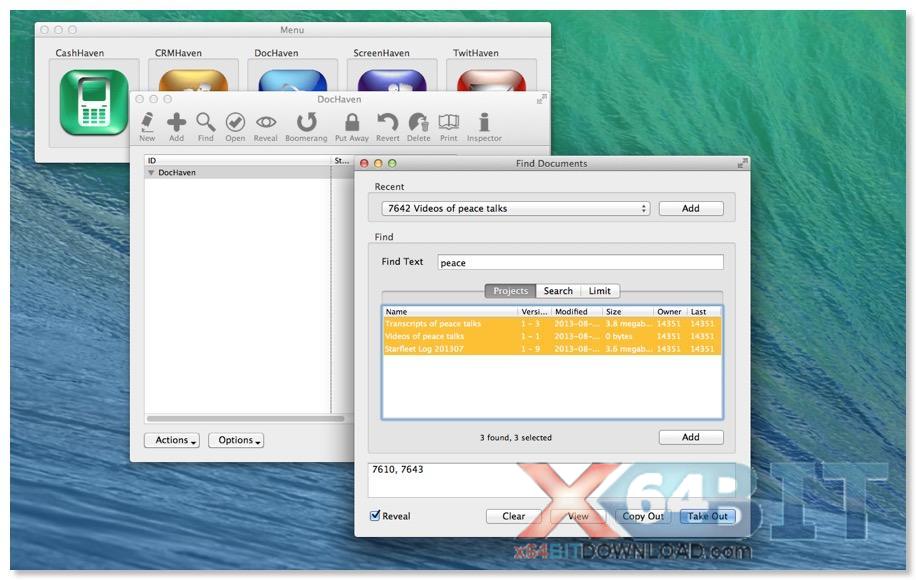Toggle fullscreen on Find Documents window
The width and height of the screenshot is (916, 580).
[742, 164]
